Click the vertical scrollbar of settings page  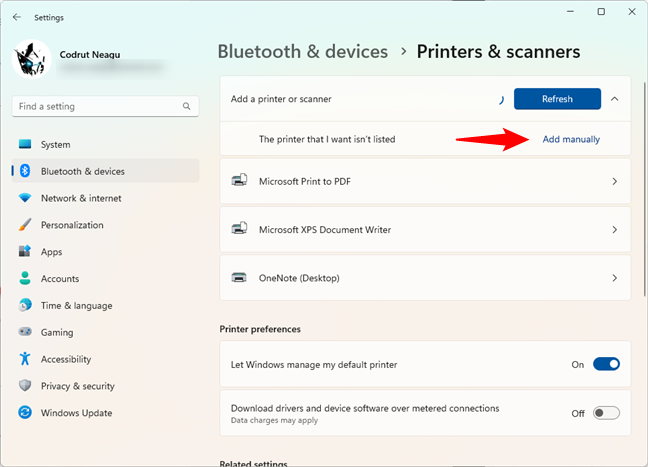pyautogui.click(x=645, y=189)
